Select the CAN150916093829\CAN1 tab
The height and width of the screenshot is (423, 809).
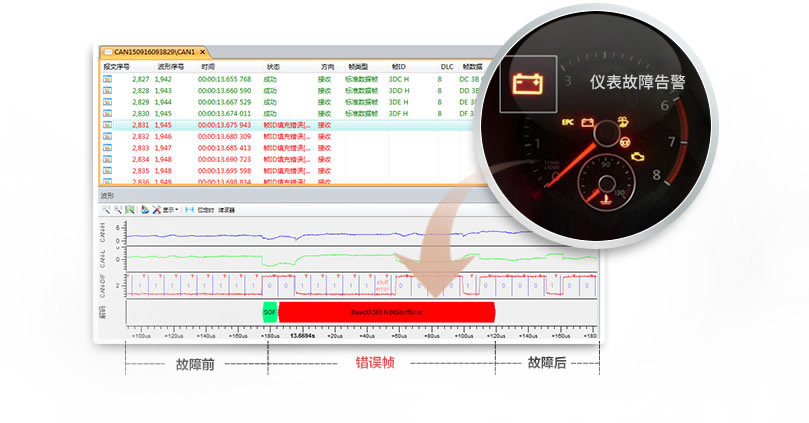[x=154, y=52]
